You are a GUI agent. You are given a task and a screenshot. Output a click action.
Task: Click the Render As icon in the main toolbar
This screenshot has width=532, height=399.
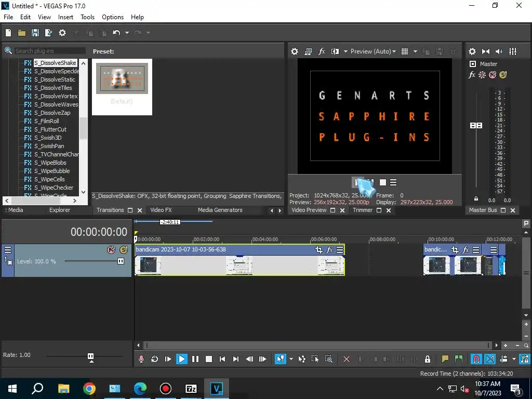pyautogui.click(x=49, y=33)
